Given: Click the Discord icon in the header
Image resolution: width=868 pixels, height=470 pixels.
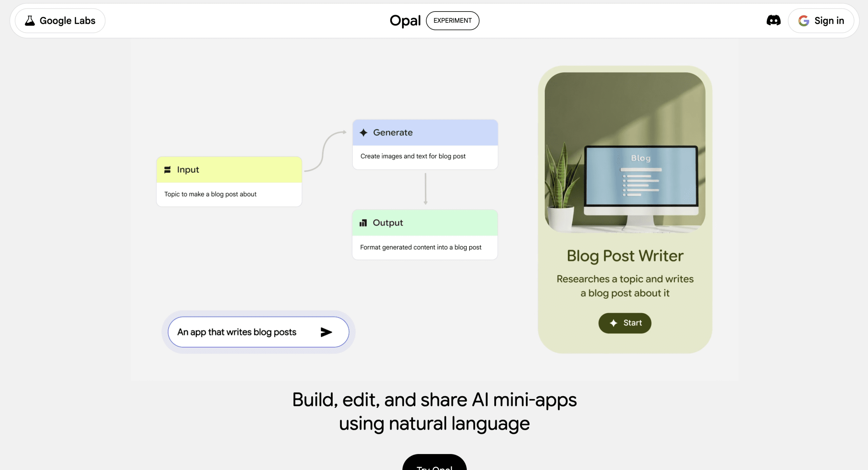Looking at the screenshot, I should (774, 20).
